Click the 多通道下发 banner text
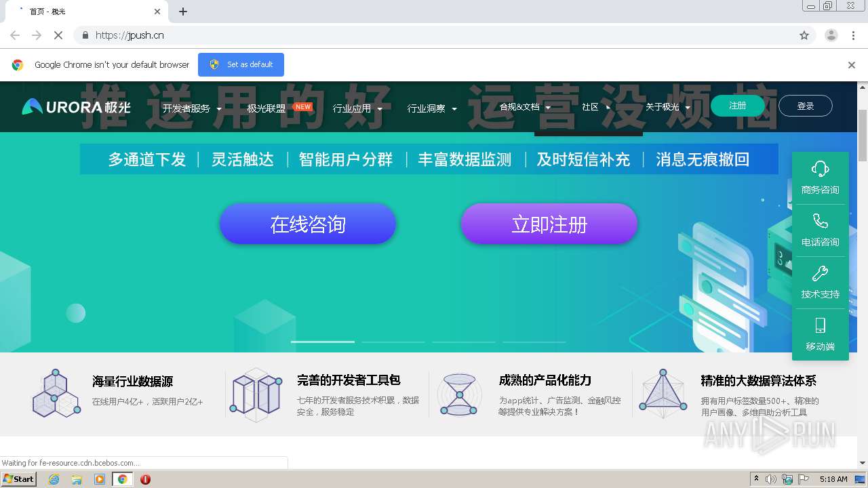The width and height of the screenshot is (868, 488). tap(147, 159)
